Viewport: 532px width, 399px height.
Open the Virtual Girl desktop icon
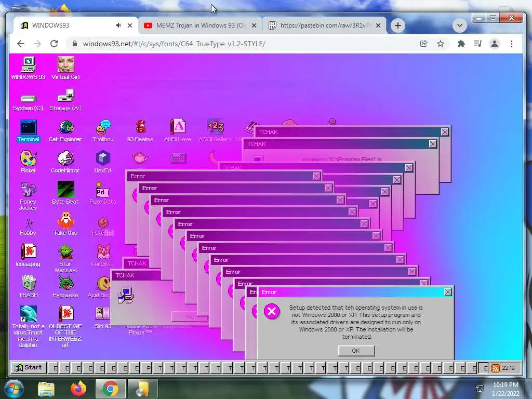(65, 68)
